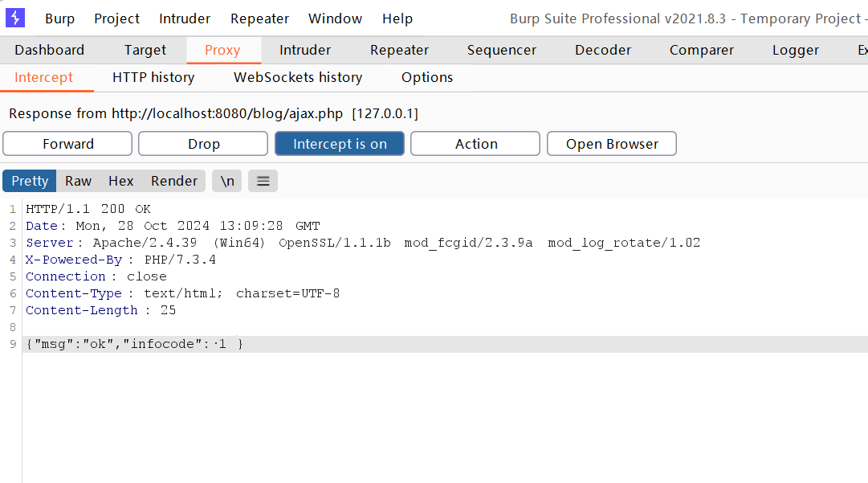
Task: Forward the intercepted response
Action: pos(67,144)
